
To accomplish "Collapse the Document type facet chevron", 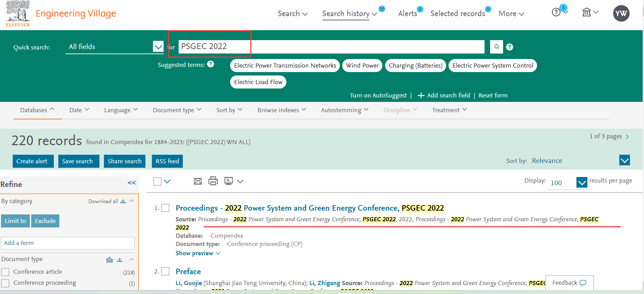I will click(x=132, y=259).
